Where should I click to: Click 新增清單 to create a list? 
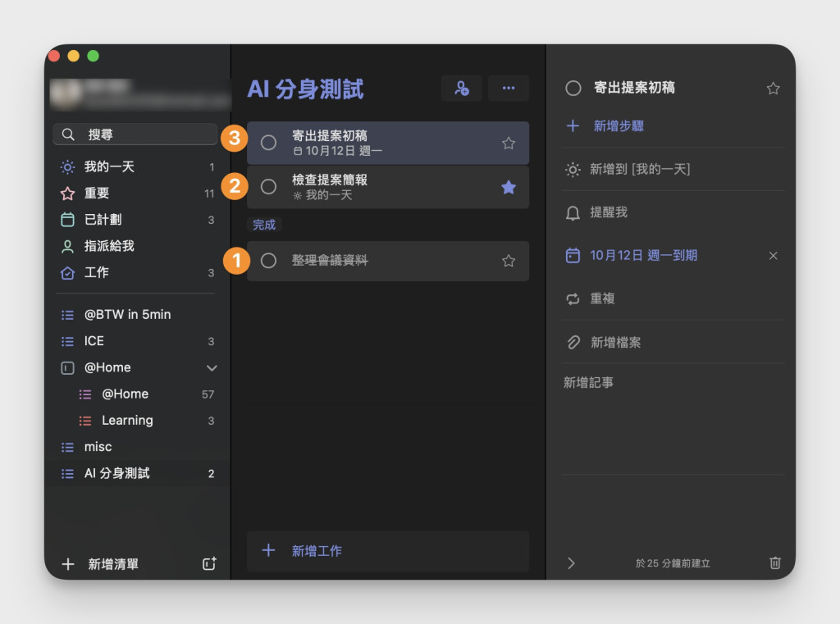point(113,564)
